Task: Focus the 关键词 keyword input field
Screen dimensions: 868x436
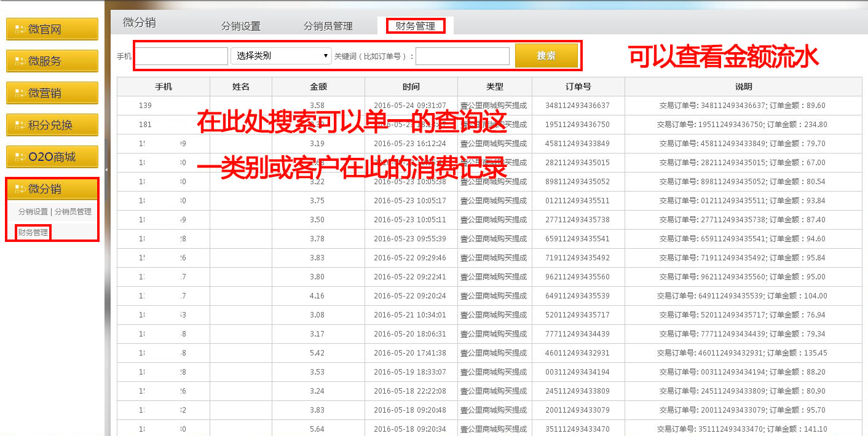Action: point(462,56)
